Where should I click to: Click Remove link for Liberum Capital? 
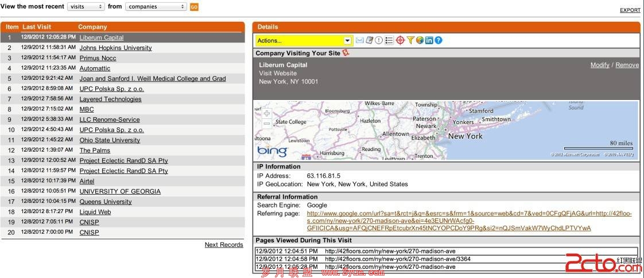click(627, 65)
